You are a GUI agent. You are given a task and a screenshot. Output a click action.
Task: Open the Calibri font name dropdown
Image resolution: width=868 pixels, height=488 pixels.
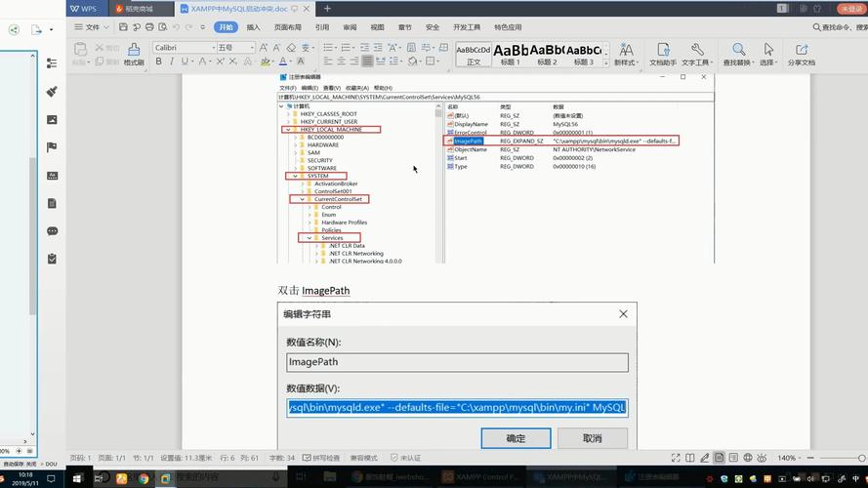point(214,48)
